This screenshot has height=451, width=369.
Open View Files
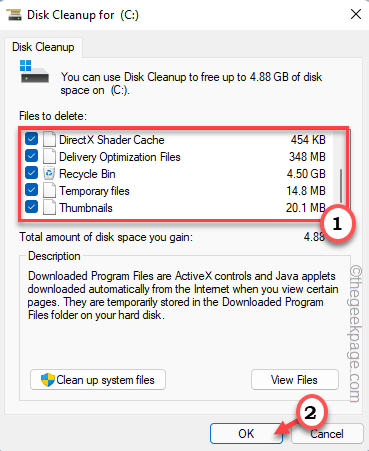(294, 380)
